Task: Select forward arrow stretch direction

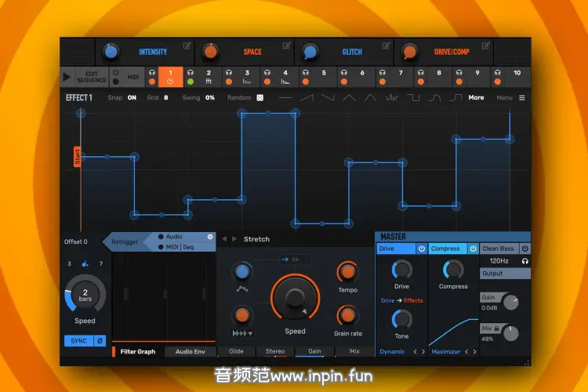Action: (285, 260)
